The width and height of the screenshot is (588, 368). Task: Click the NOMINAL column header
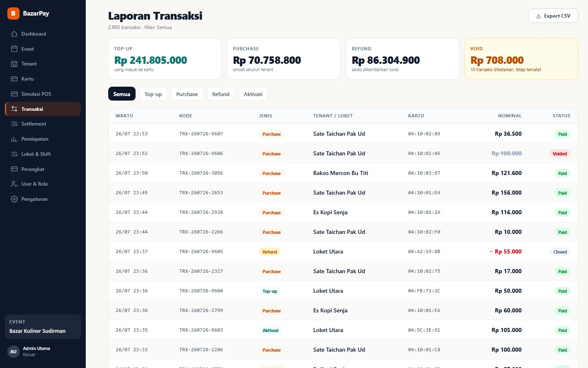[510, 116]
